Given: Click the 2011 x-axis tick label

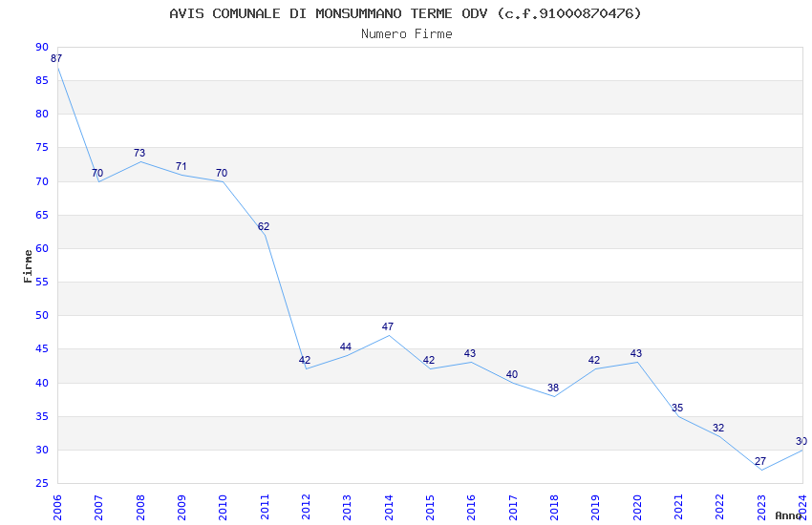Looking at the screenshot, I should coord(264,508).
